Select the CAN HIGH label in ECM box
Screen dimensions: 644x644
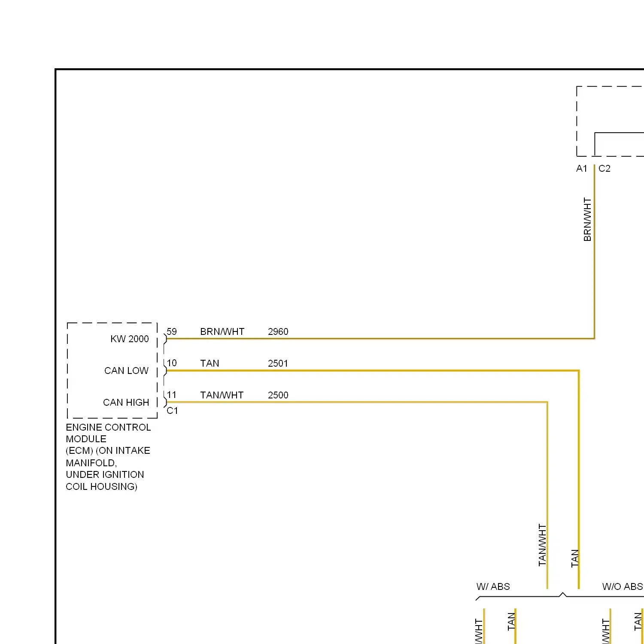point(126,403)
